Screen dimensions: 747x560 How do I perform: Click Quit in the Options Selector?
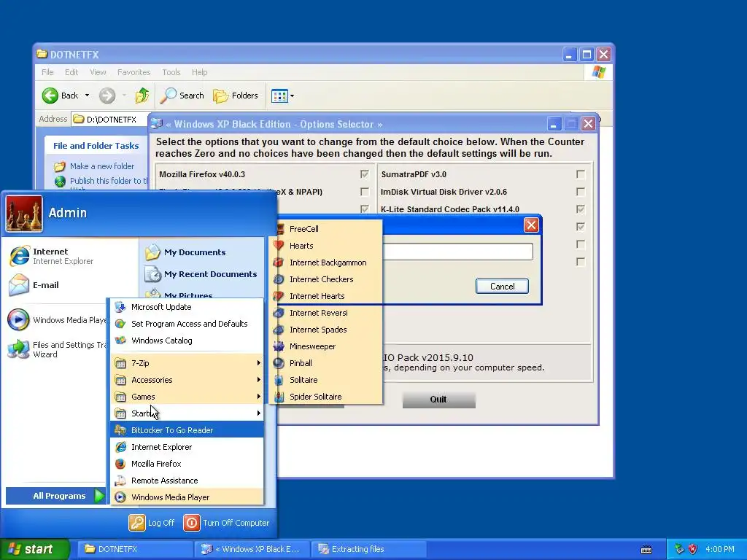click(x=438, y=400)
